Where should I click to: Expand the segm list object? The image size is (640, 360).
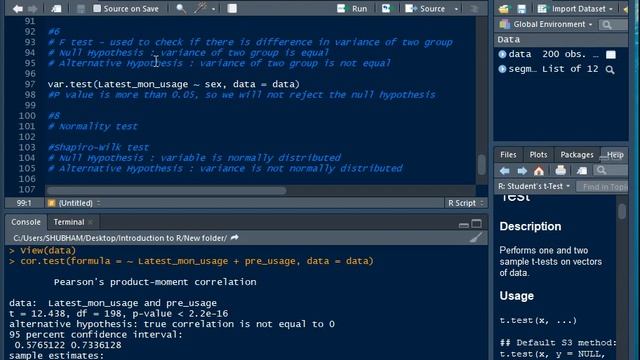tap(502, 69)
